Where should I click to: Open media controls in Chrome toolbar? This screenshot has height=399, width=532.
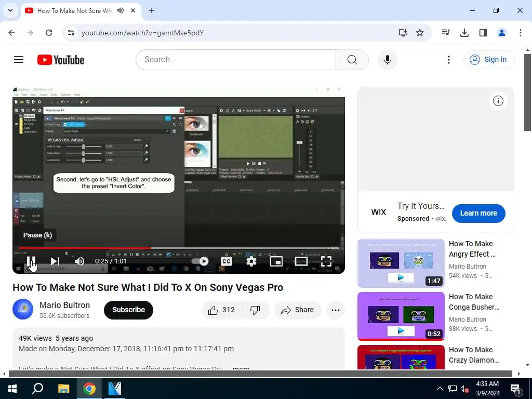[445, 33]
